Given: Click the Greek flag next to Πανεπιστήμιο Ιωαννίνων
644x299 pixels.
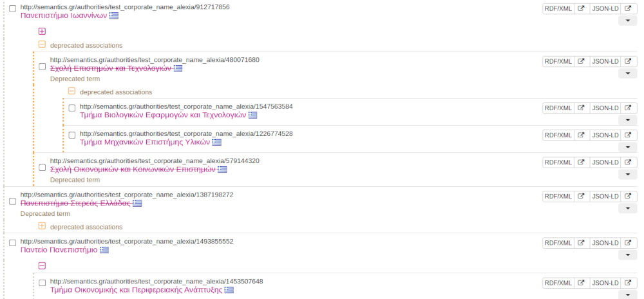Looking at the screenshot, I should (x=114, y=15).
